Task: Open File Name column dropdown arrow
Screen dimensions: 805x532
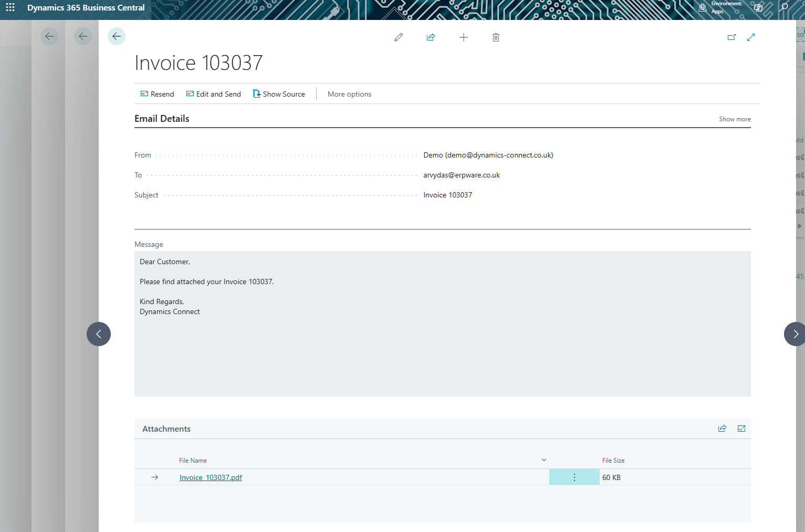Action: (544, 460)
